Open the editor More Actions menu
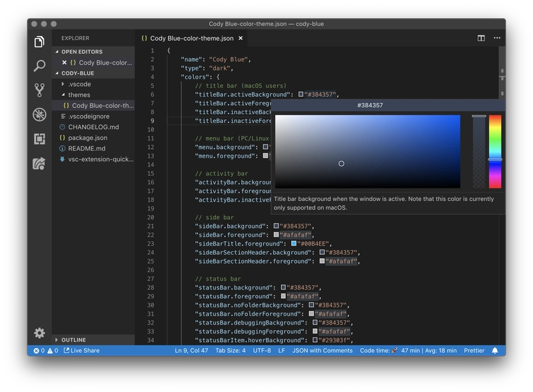 (x=497, y=38)
